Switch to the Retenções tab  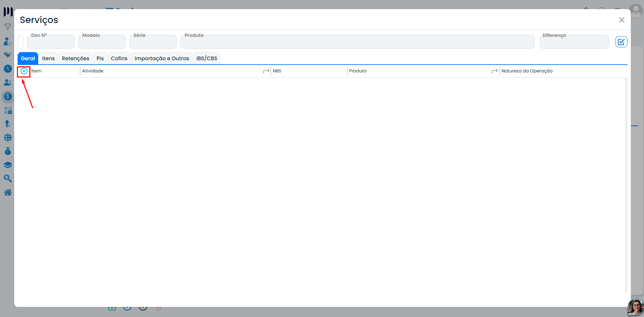point(75,58)
